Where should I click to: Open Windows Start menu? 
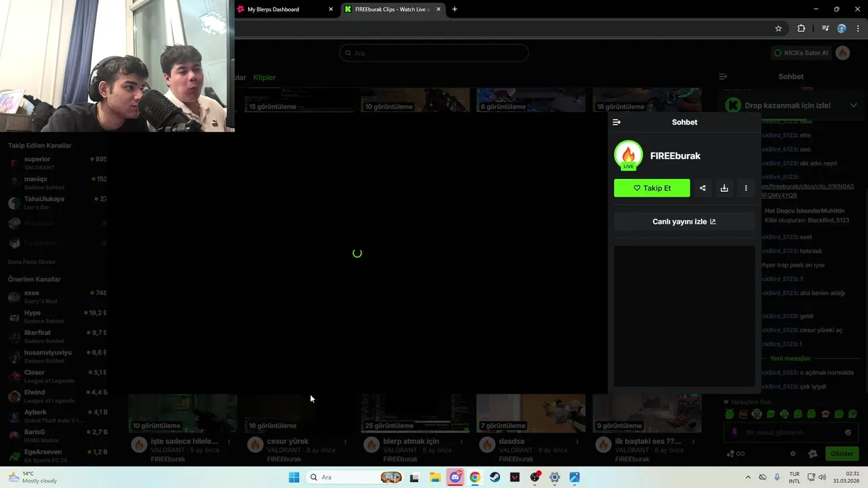click(294, 477)
